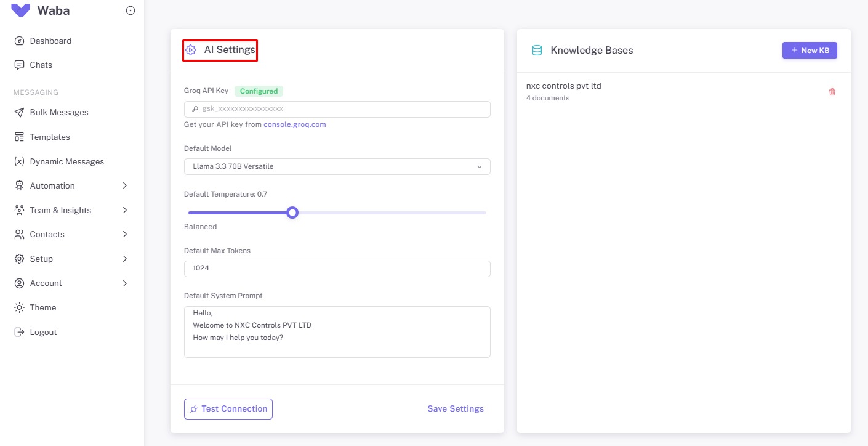Click the Default Max Tokens field

337,269
